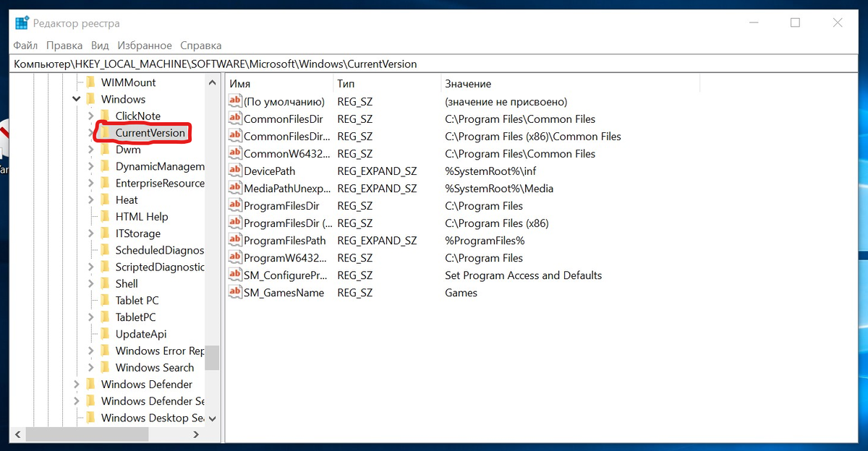
Task: Click the Registry Editor title bar icon
Action: coord(22,23)
